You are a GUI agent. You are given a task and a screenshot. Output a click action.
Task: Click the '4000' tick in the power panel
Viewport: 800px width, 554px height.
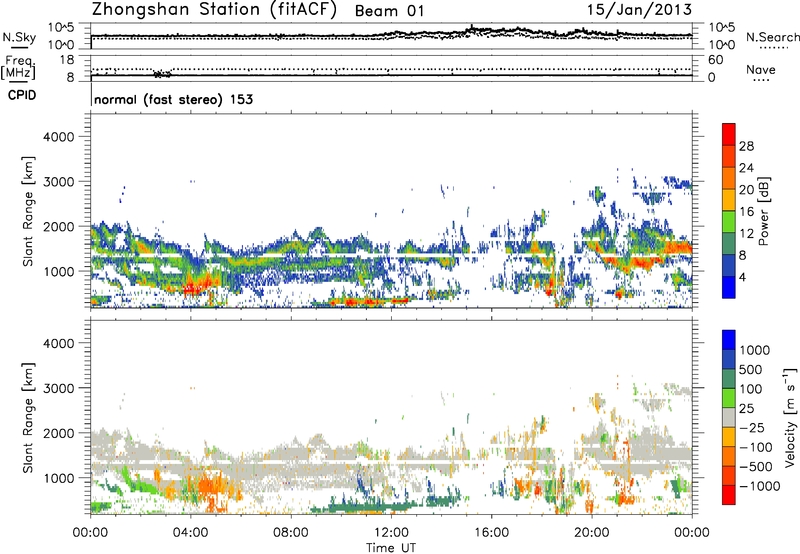(58, 137)
